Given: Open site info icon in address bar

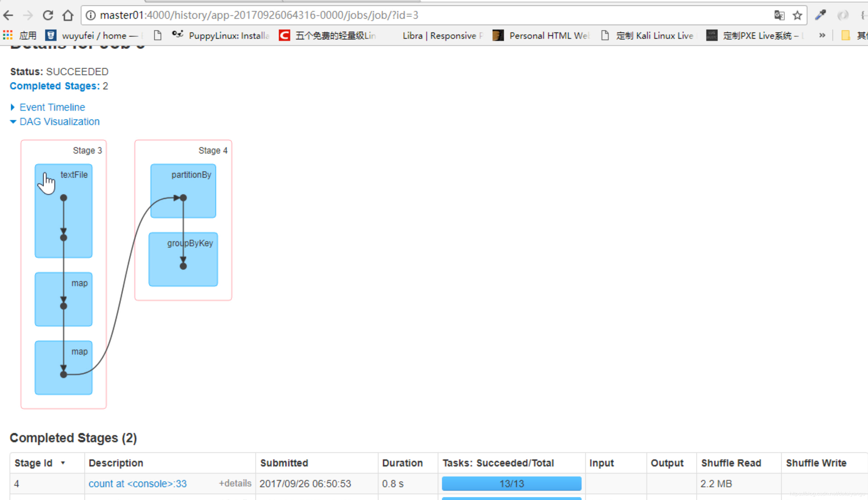Looking at the screenshot, I should point(90,15).
